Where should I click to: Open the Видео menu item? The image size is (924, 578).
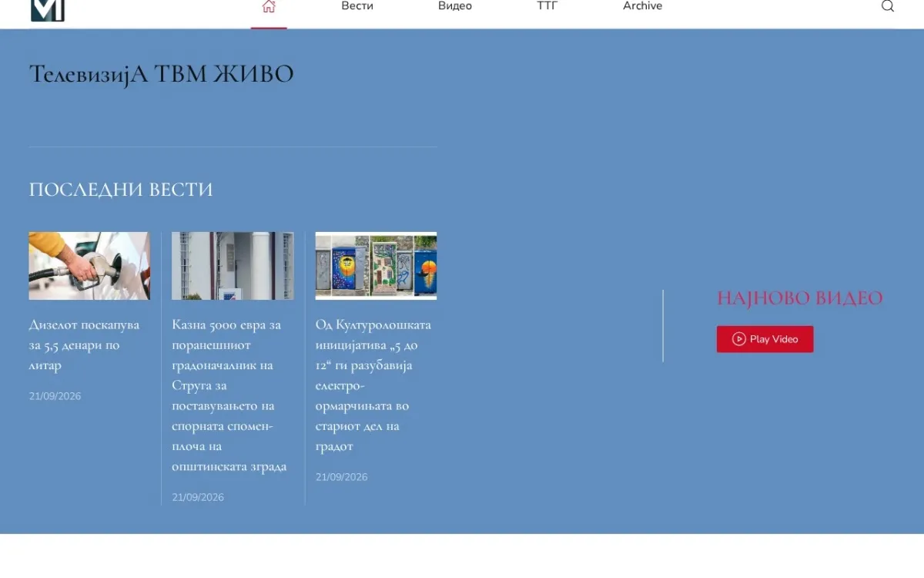tap(455, 6)
